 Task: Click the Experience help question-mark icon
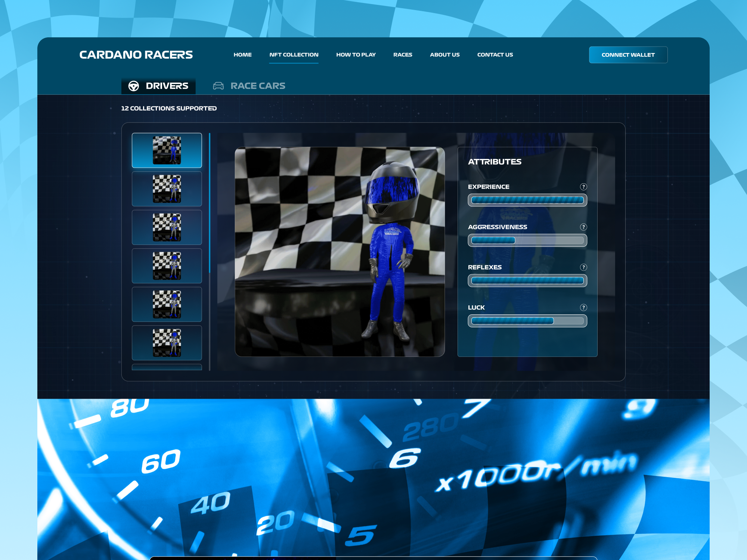point(583,187)
